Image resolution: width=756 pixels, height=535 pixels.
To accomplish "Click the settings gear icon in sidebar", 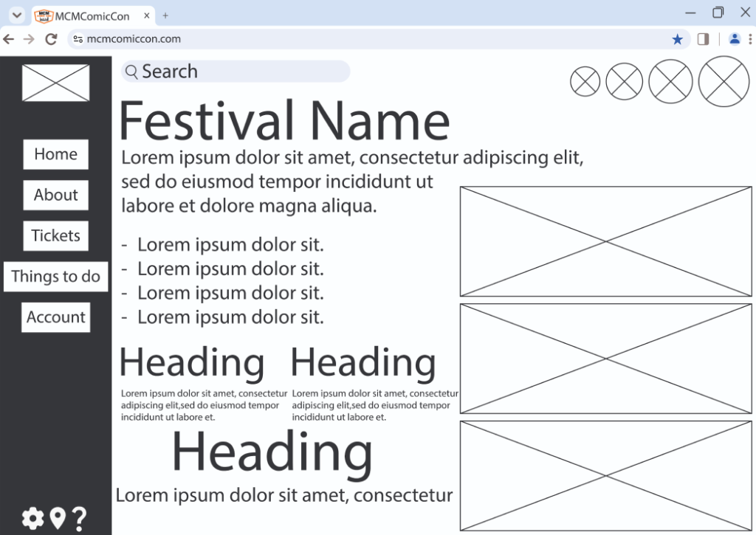I will 32,519.
